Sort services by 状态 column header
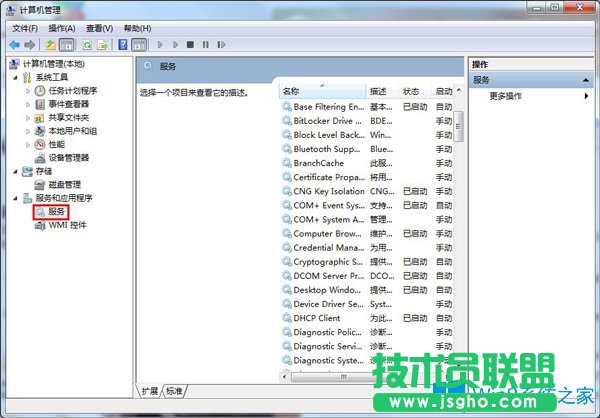Image resolution: width=600 pixels, height=418 pixels. coord(415,91)
